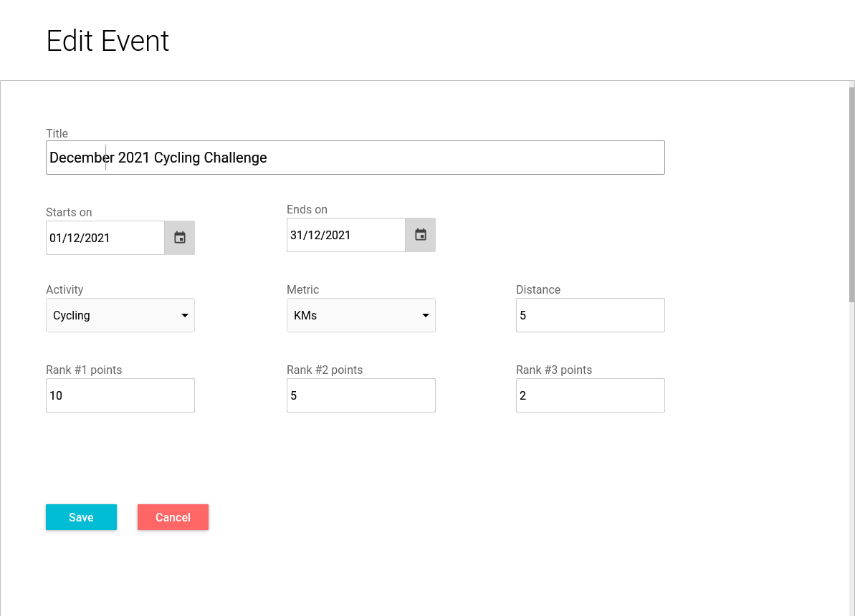Open the Metric dropdown showing KMs
The image size is (855, 616).
[x=361, y=315]
